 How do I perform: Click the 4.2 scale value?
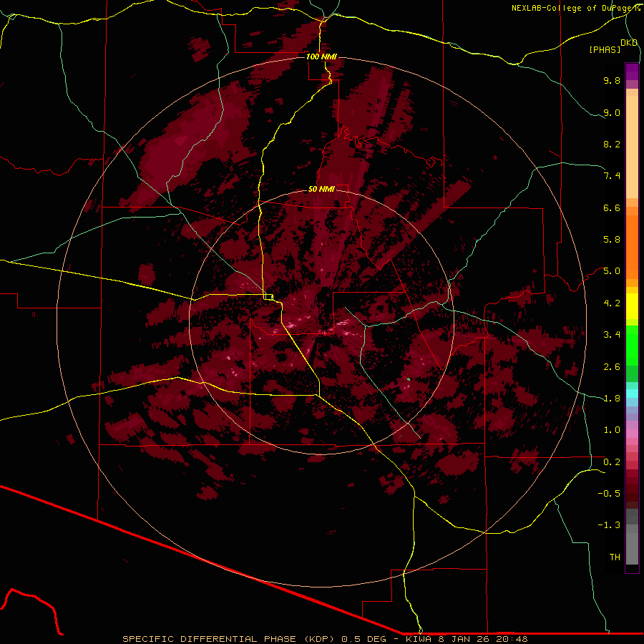612,303
